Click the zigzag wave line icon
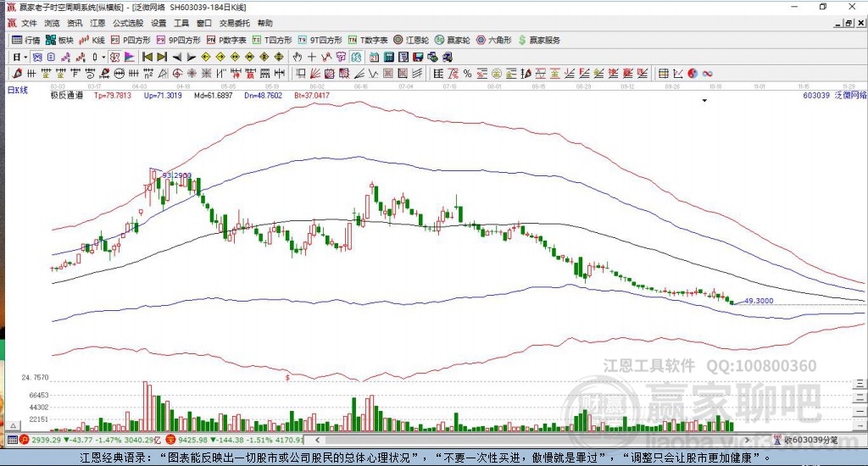This screenshot has height=466, width=868. click(374, 74)
